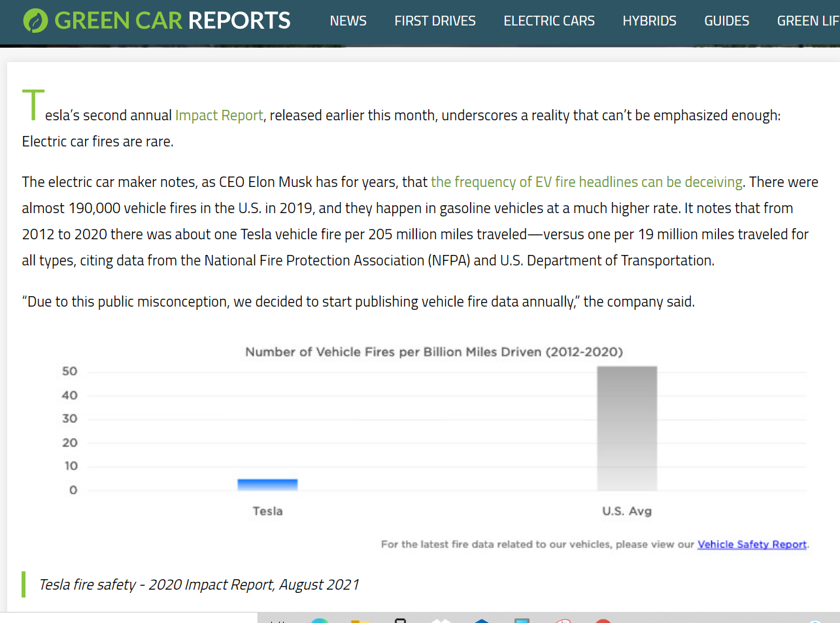
Task: Open the GUIDES navigation item
Action: pos(727,21)
